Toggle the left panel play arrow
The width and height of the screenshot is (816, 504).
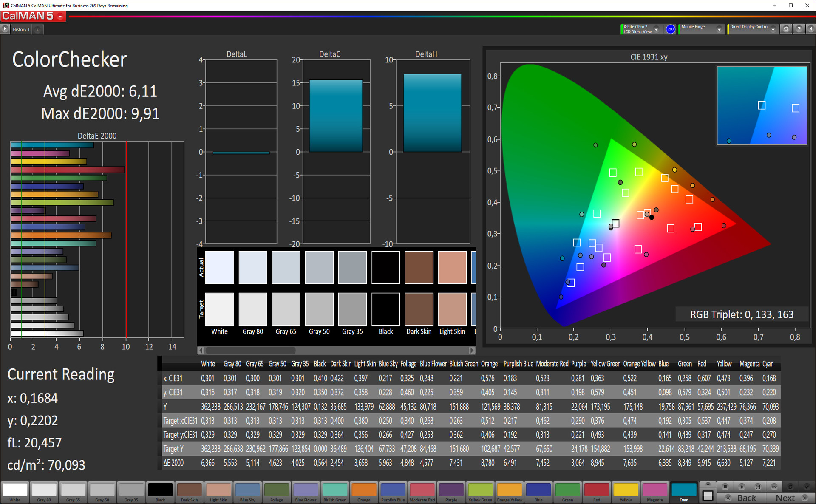click(5, 29)
